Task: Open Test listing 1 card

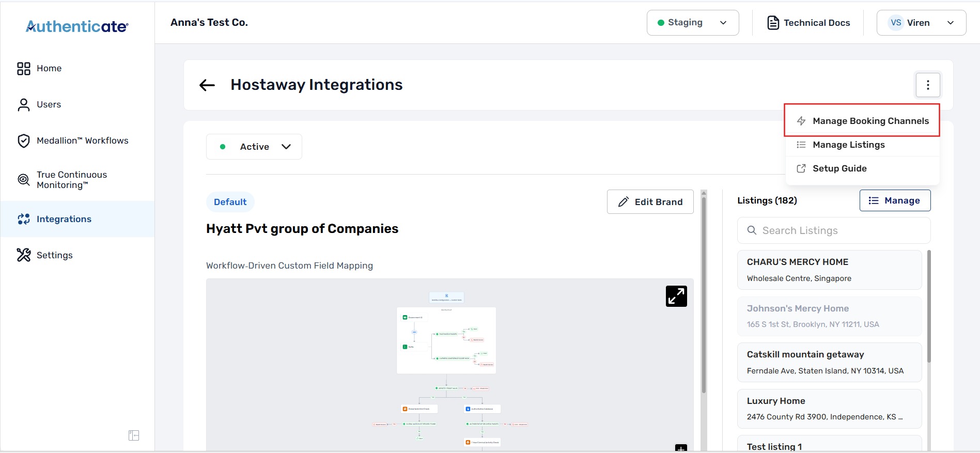Action: click(x=829, y=444)
